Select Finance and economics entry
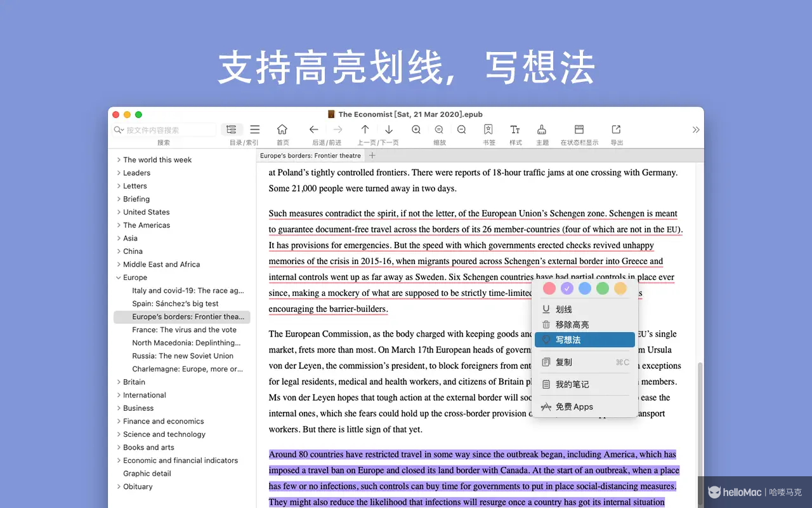 (164, 421)
